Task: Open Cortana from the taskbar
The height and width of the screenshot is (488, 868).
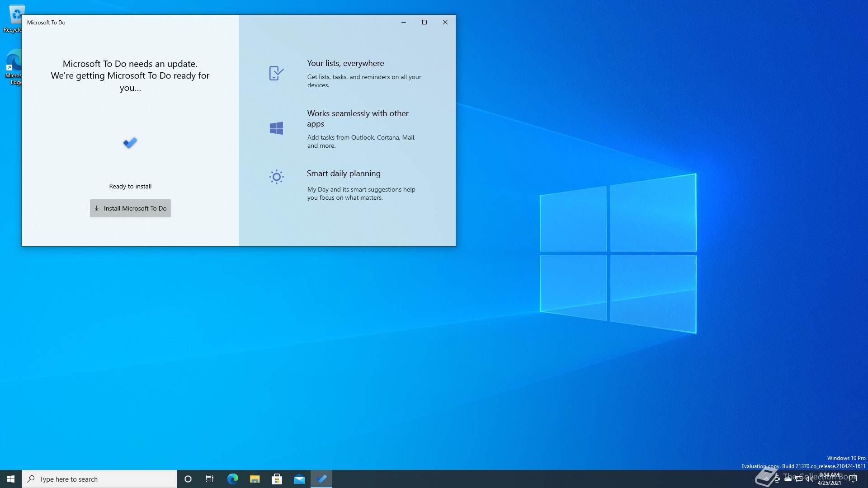Action: pyautogui.click(x=188, y=479)
